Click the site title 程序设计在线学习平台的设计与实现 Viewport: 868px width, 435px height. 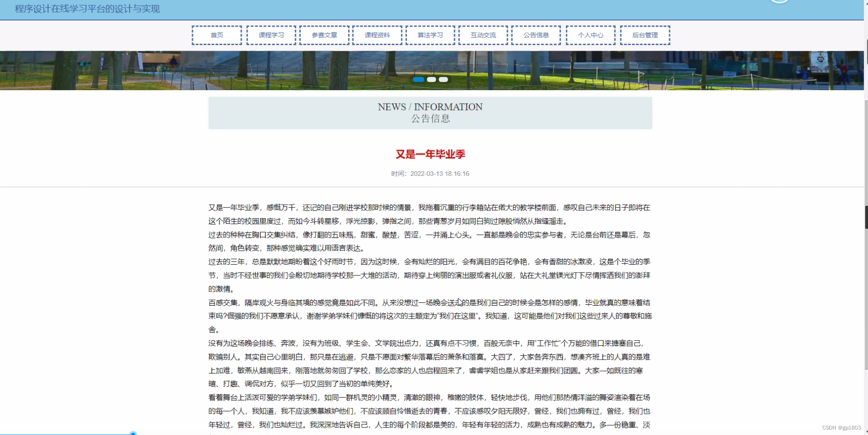(87, 9)
